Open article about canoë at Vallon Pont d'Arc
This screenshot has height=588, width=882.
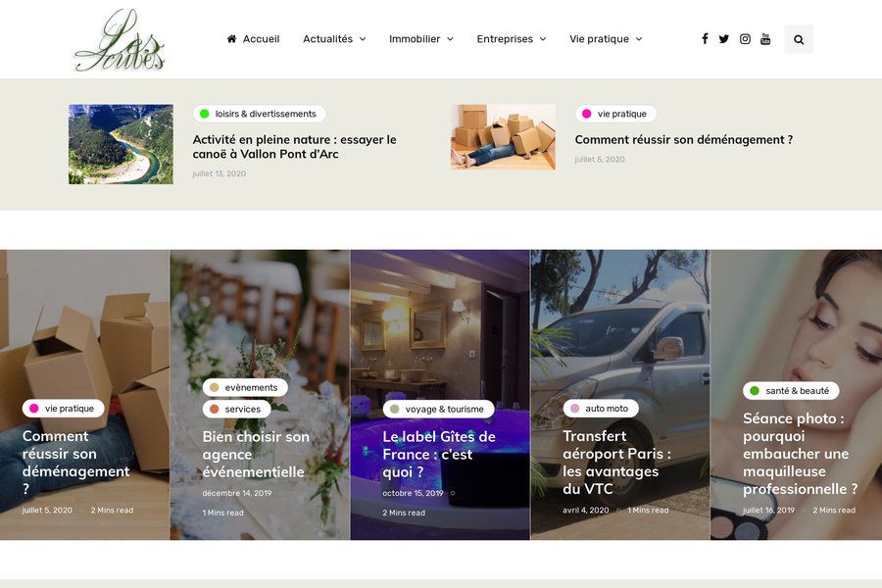pyautogui.click(x=294, y=146)
